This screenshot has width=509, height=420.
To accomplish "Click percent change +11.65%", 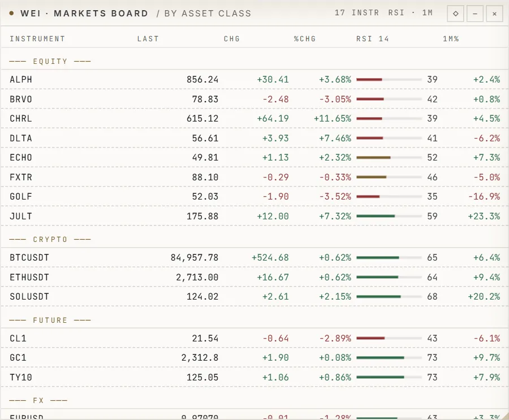I will coord(333,119).
